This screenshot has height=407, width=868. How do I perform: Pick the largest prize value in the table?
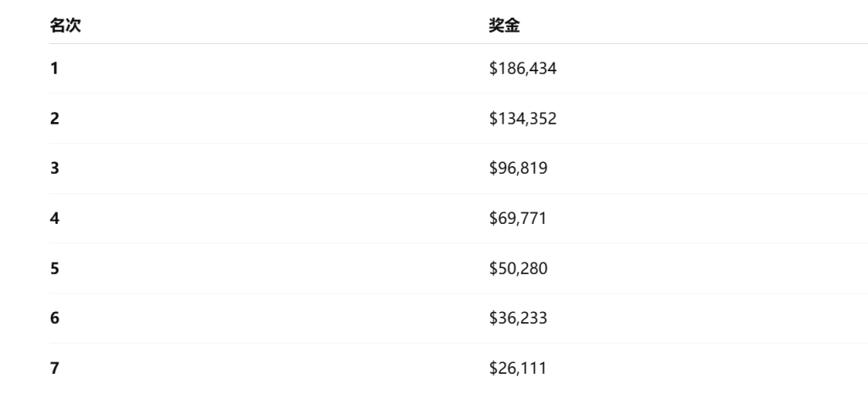(x=522, y=69)
